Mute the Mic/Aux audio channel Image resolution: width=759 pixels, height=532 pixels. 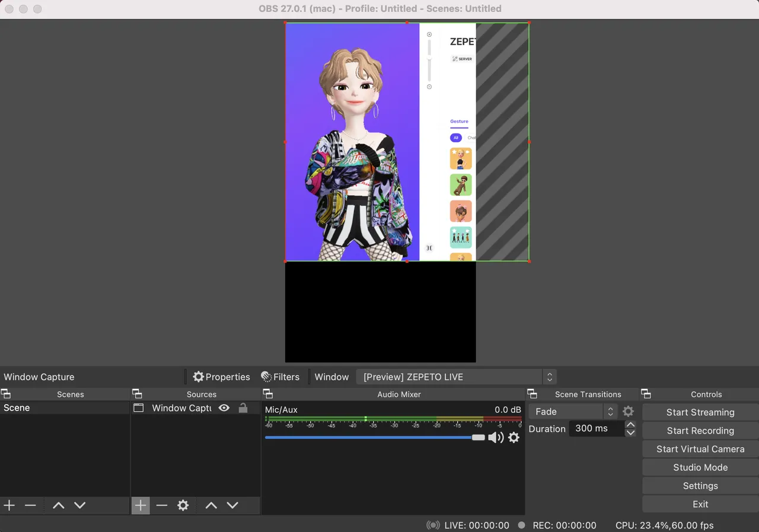(x=496, y=438)
